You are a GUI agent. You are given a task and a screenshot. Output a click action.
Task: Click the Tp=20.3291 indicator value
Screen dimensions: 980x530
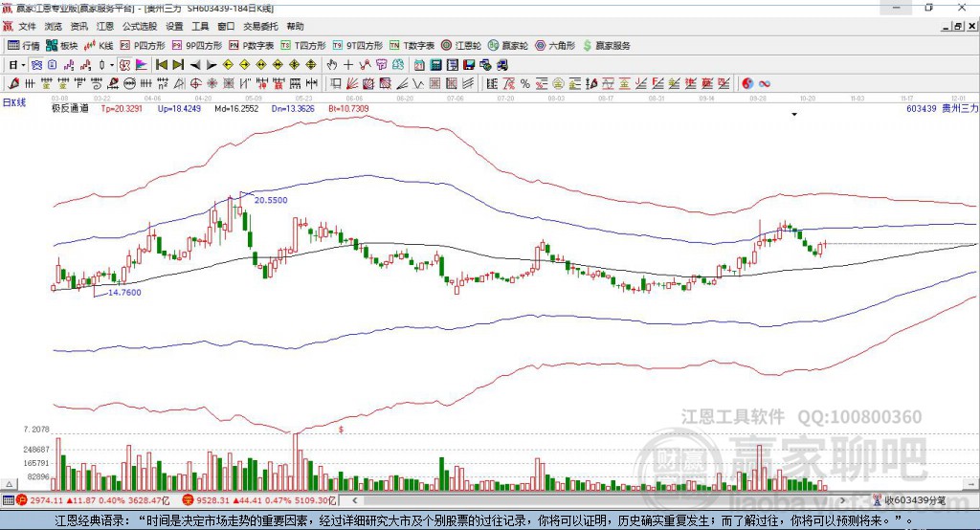(122, 108)
